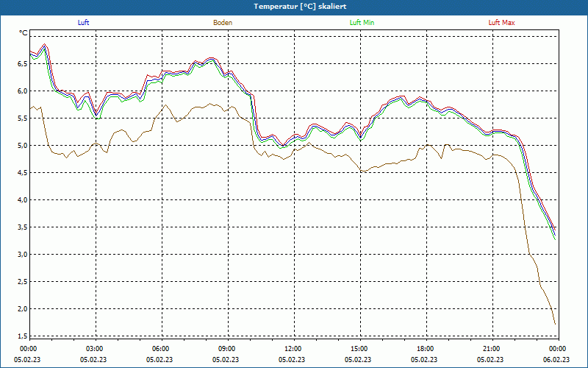Screen dimensions: 588x368
Task: Click the 3,5 y-axis value
Action: 22,227
